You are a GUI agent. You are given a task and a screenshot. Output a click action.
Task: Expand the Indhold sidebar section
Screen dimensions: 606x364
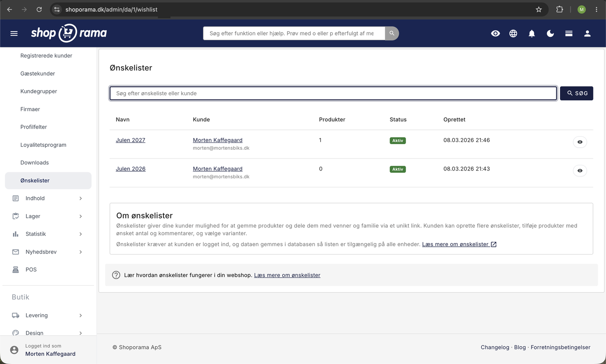click(x=48, y=198)
